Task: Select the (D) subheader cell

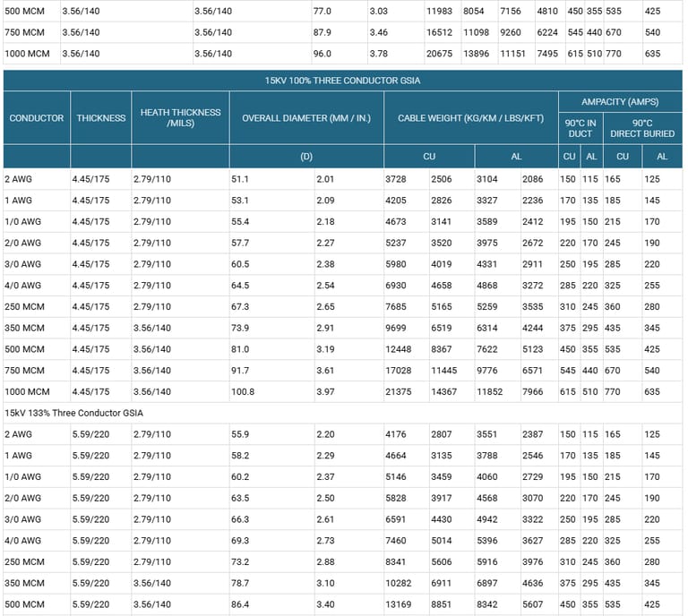Action: (306, 157)
